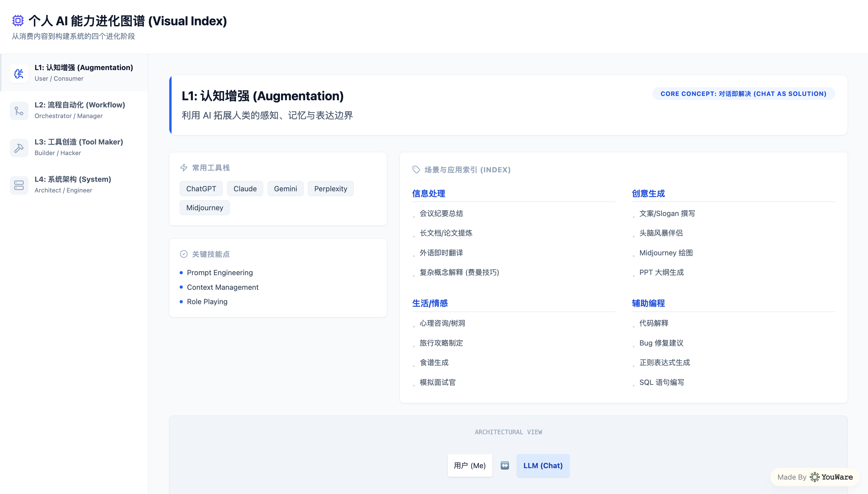The image size is (868, 494).
Task: Click the server icon for L4 System
Action: [19, 185]
